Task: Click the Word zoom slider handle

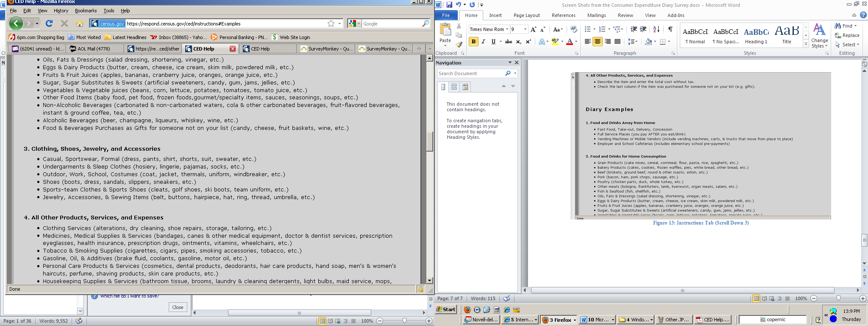Action: click(x=838, y=298)
